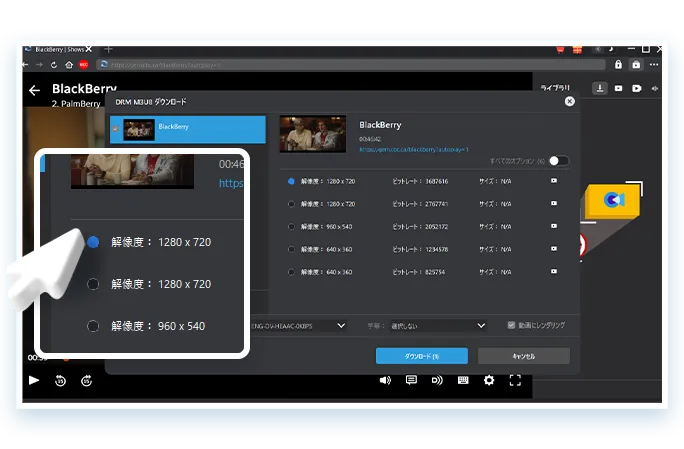This screenshot has width=684, height=449.
Task: Open a new tab with the plus button
Action: tap(109, 49)
